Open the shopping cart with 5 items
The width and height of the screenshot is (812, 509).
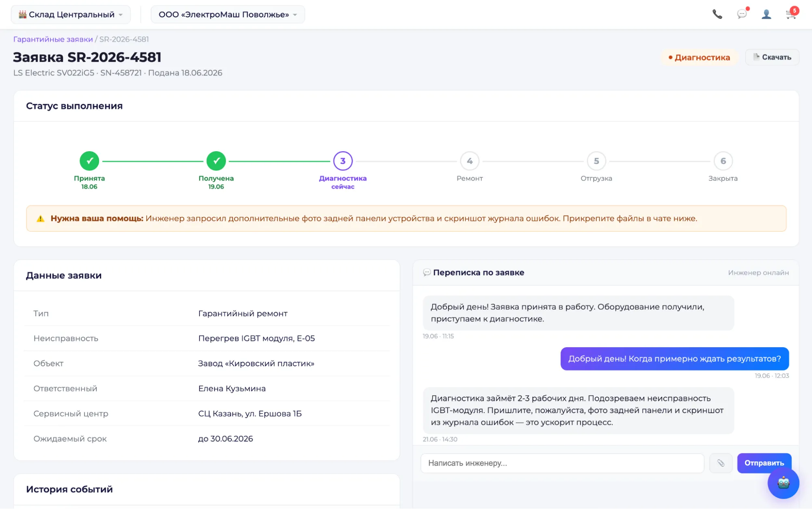791,13
